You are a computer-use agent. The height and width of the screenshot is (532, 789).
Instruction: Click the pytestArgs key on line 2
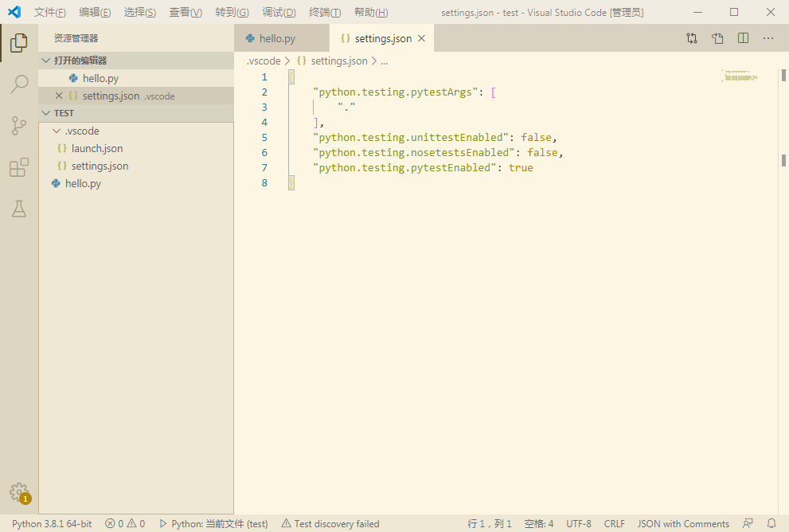click(395, 92)
